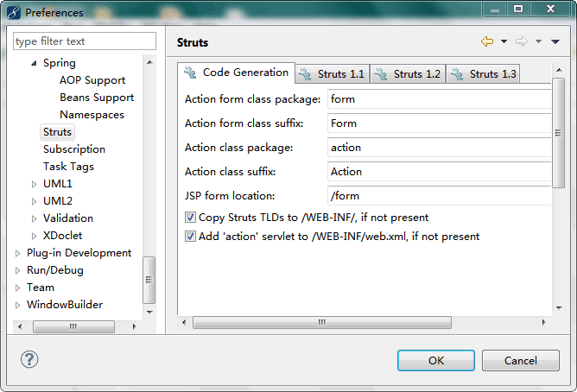This screenshot has width=577, height=392.
Task: Expand the Validation tree node
Action: (x=34, y=218)
